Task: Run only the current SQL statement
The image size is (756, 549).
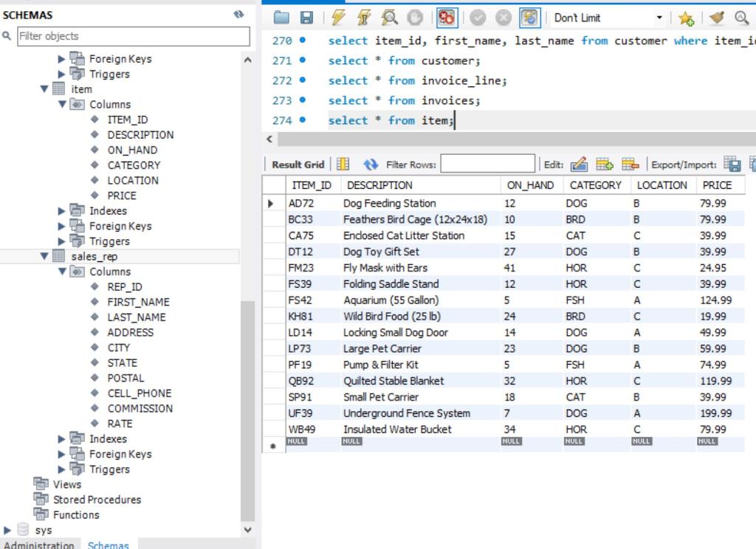Action: click(362, 16)
